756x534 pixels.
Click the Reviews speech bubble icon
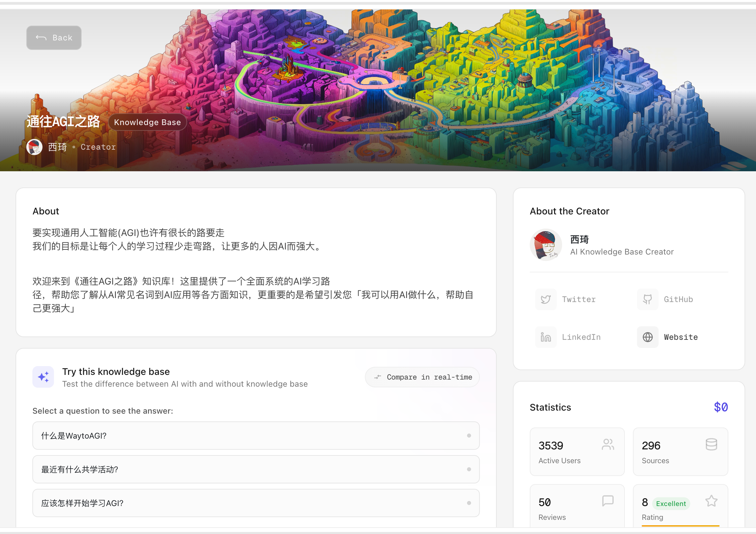(x=608, y=501)
